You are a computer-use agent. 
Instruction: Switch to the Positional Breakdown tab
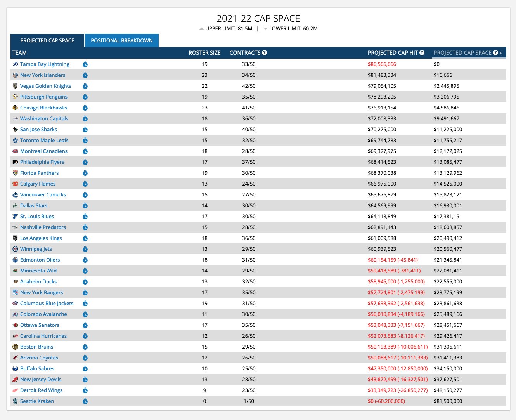[122, 40]
